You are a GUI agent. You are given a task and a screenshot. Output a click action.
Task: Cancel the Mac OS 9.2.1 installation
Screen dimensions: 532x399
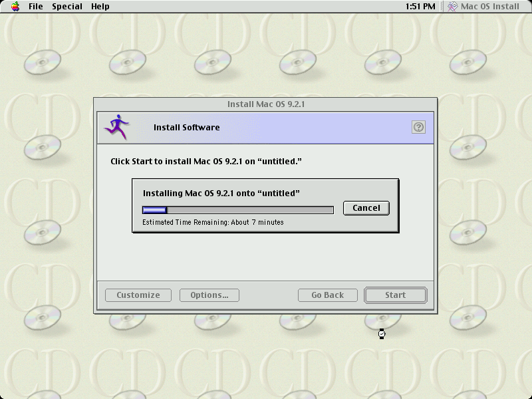click(x=366, y=208)
